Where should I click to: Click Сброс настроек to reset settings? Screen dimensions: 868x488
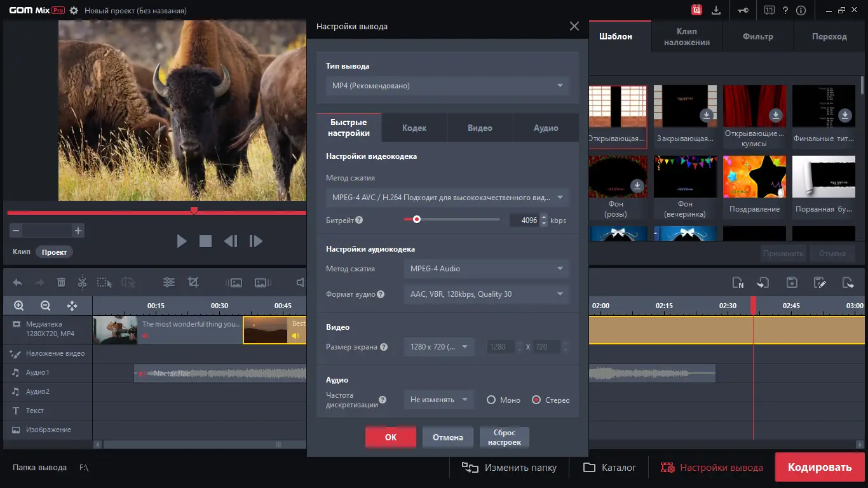tap(505, 437)
